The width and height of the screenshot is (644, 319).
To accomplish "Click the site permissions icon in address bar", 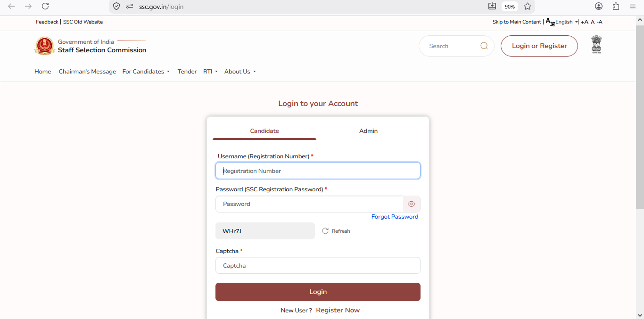I will click(x=130, y=7).
